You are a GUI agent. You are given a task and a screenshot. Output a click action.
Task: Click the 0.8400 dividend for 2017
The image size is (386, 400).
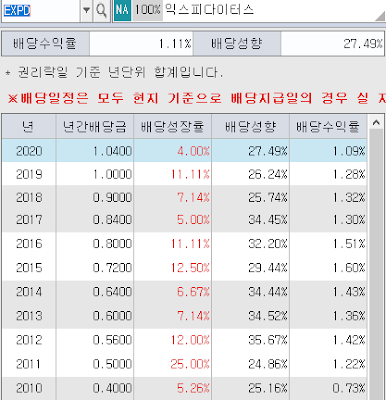click(95, 220)
